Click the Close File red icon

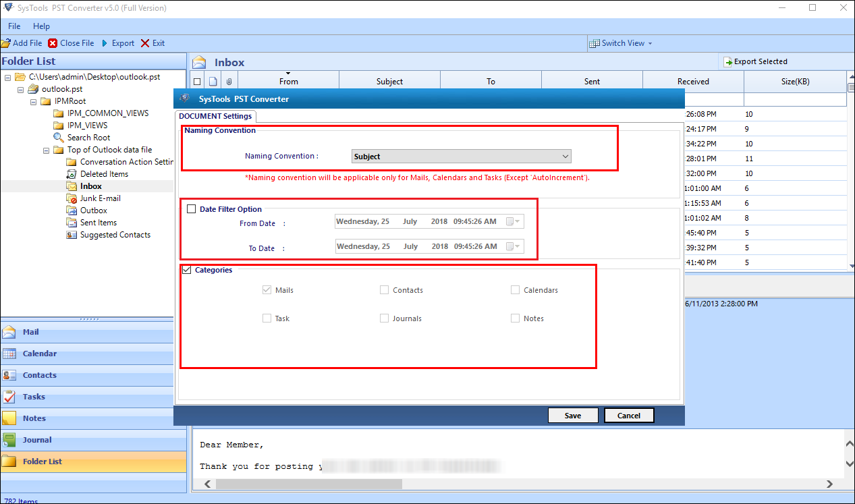[x=53, y=43]
